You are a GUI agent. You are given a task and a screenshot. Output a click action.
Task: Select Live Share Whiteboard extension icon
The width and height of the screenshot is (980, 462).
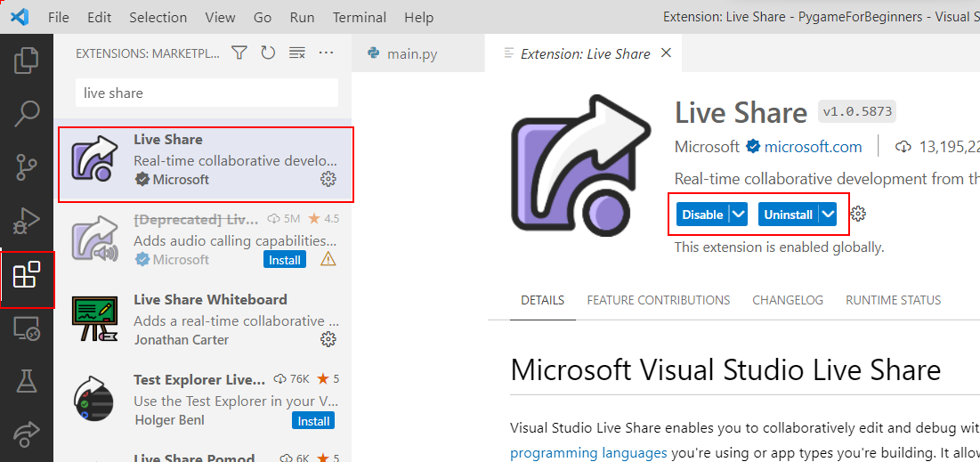[93, 319]
